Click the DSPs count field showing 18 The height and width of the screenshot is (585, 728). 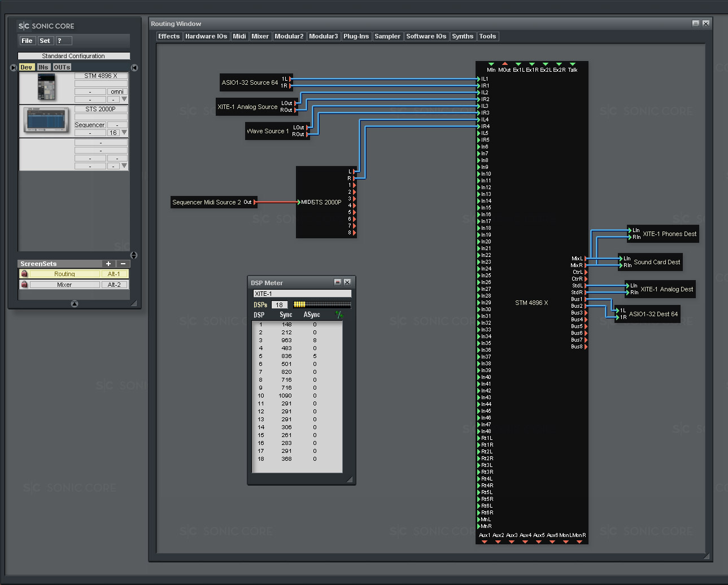[x=280, y=305]
